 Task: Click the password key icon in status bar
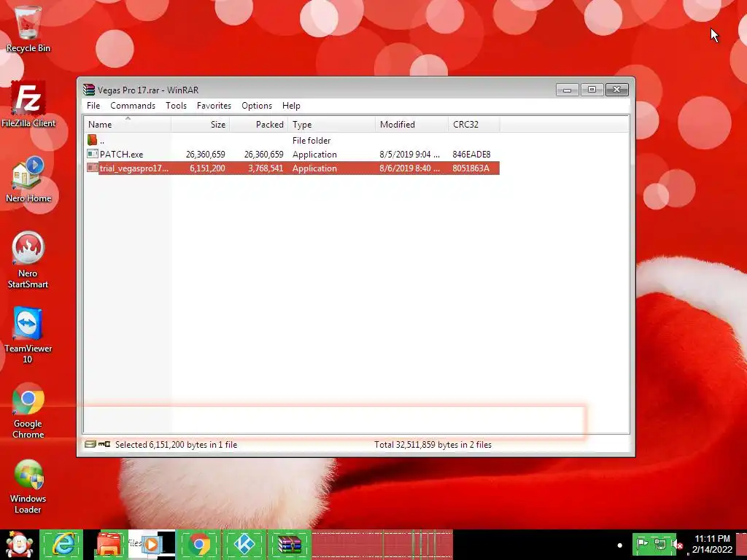tap(104, 444)
